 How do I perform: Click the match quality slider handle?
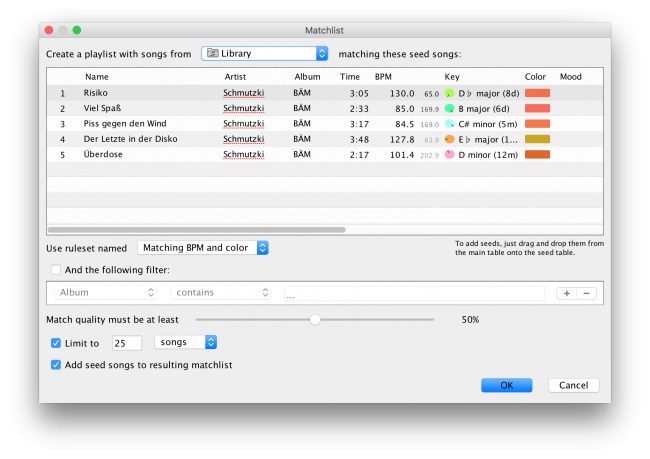315,320
